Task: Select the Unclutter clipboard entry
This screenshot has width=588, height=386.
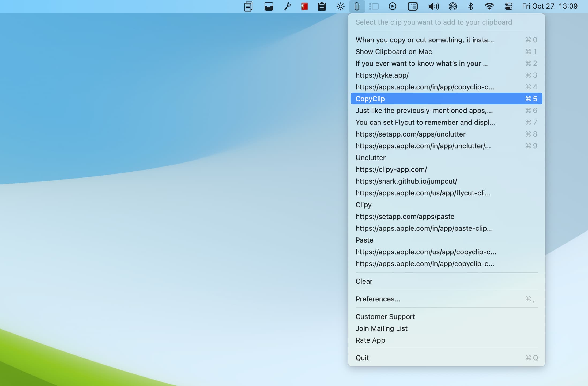Action: click(371, 157)
